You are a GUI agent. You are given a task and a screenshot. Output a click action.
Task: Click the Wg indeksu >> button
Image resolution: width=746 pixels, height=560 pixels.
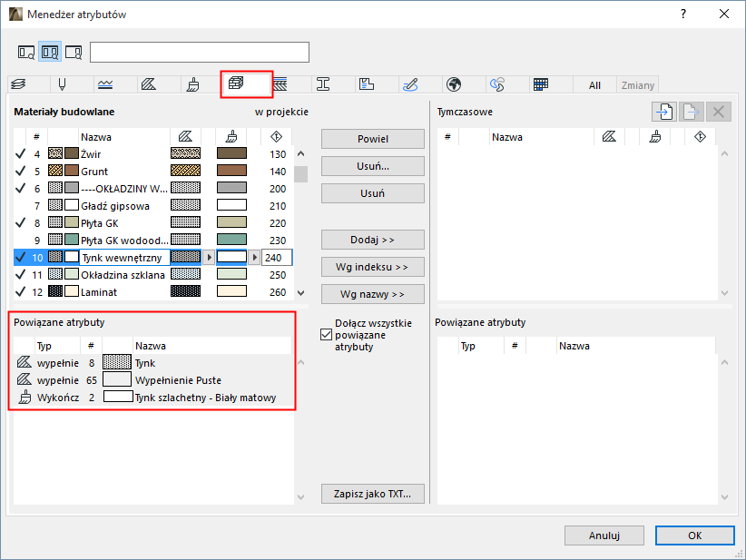(373, 267)
